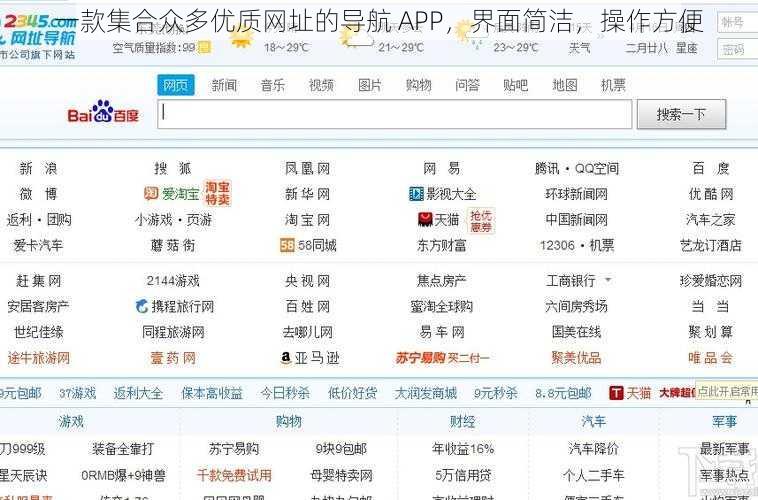
Task: Open the 壹药网 link
Action: click(173, 358)
